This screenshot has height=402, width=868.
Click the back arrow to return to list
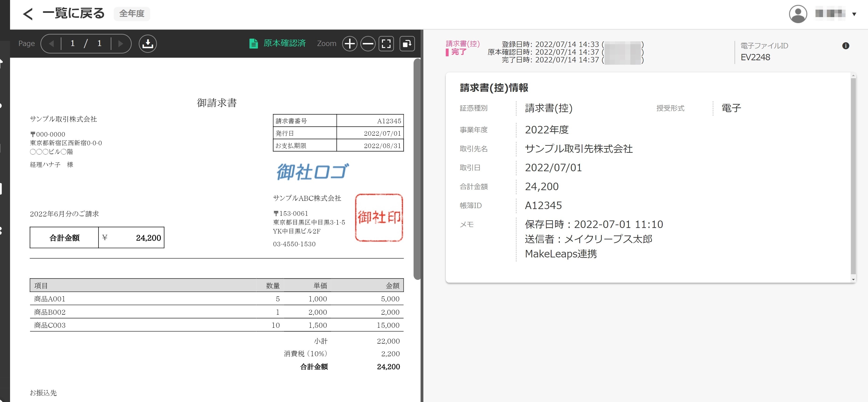pyautogui.click(x=28, y=14)
